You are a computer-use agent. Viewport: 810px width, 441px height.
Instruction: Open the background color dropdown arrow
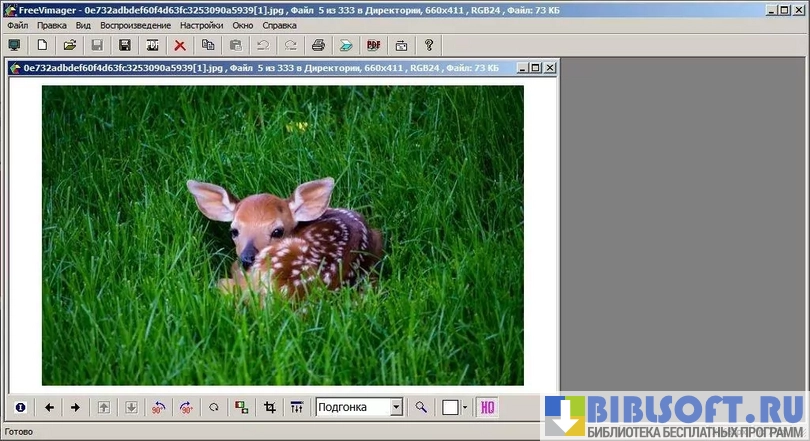coord(465,407)
